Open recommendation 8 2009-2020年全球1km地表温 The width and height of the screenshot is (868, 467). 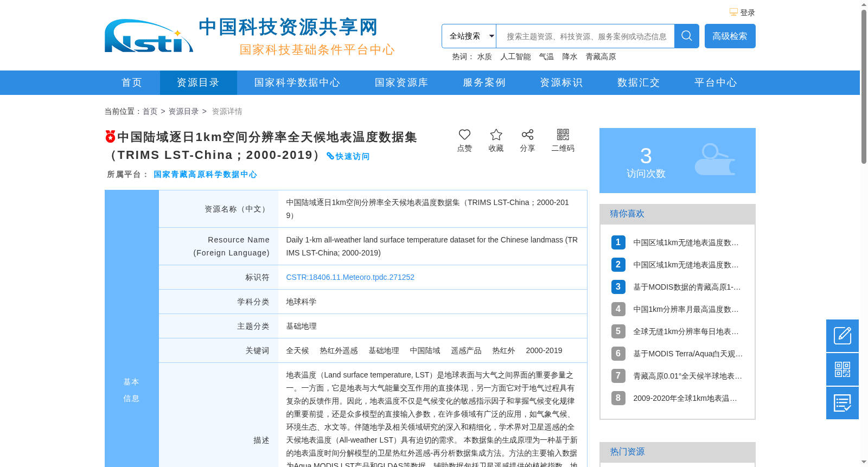pyautogui.click(x=685, y=398)
